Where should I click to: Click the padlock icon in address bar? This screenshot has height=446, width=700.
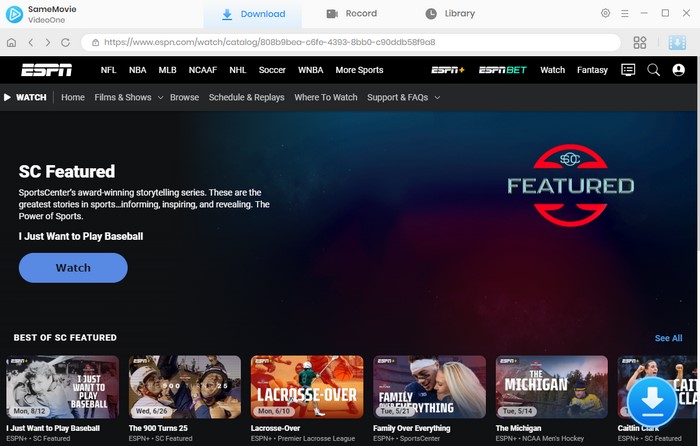96,42
